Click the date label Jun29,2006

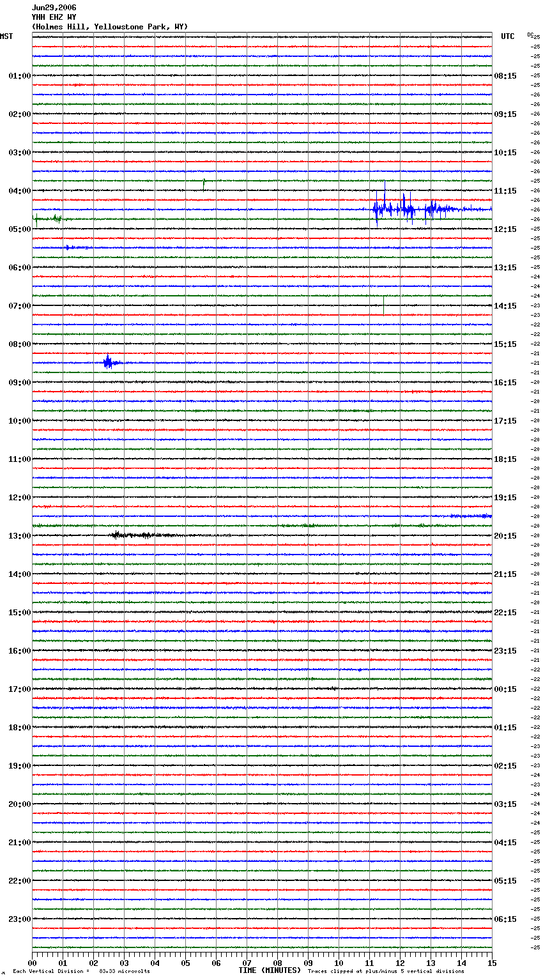point(54,8)
